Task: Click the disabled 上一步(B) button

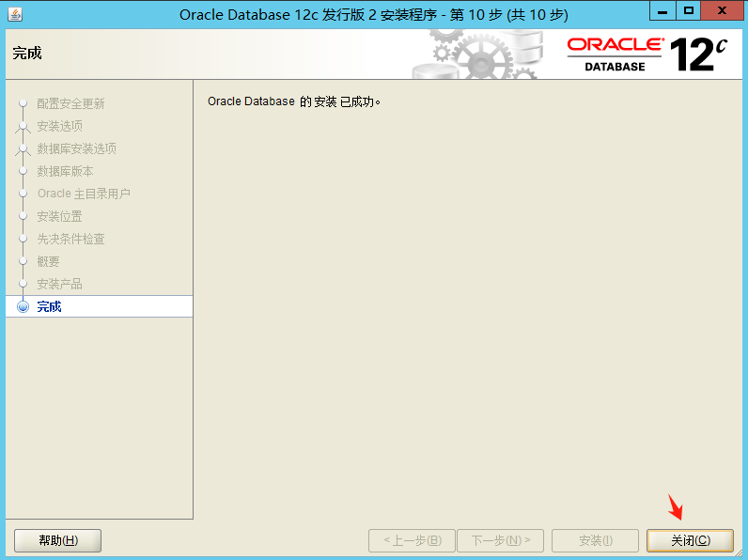Action: [x=412, y=540]
